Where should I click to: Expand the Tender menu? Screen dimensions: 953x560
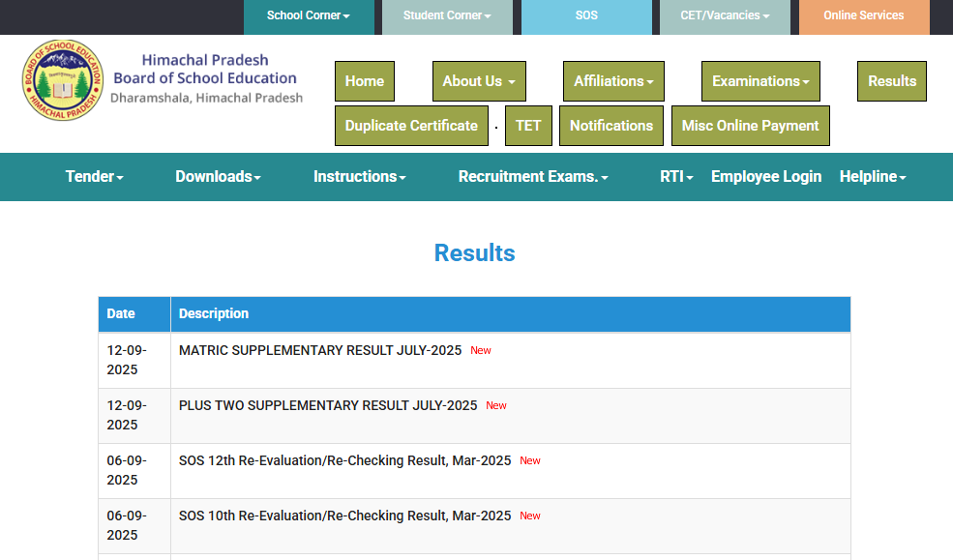click(94, 177)
